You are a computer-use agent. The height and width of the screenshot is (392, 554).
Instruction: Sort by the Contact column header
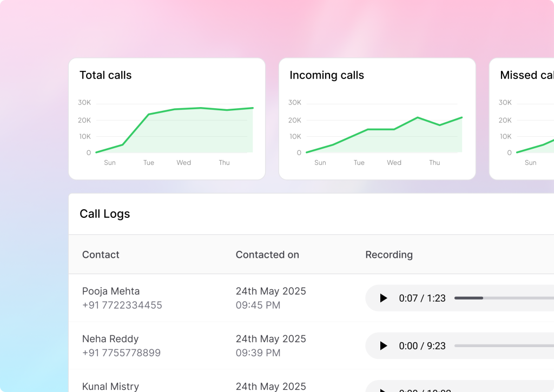(x=101, y=255)
